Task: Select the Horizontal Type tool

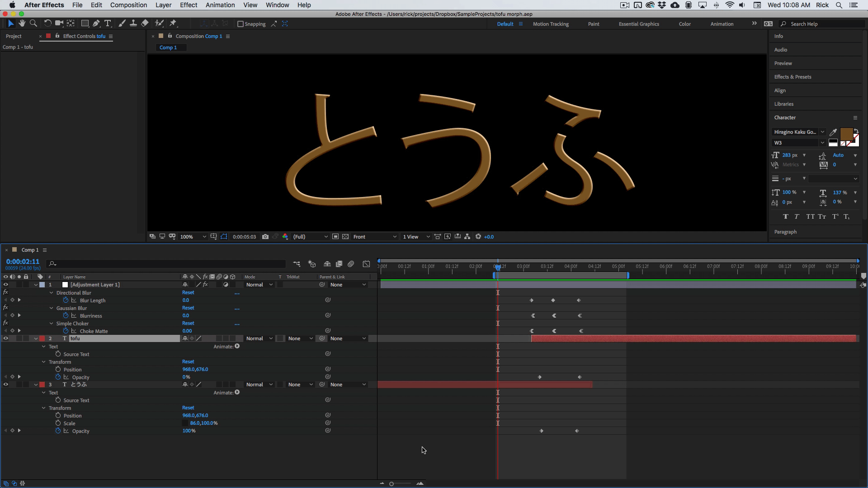Action: (108, 23)
